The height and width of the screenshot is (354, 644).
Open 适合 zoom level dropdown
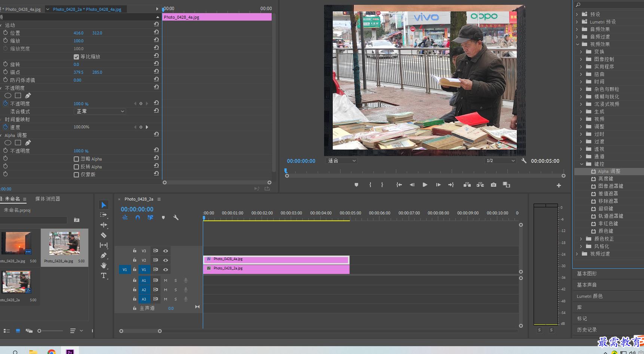click(341, 161)
